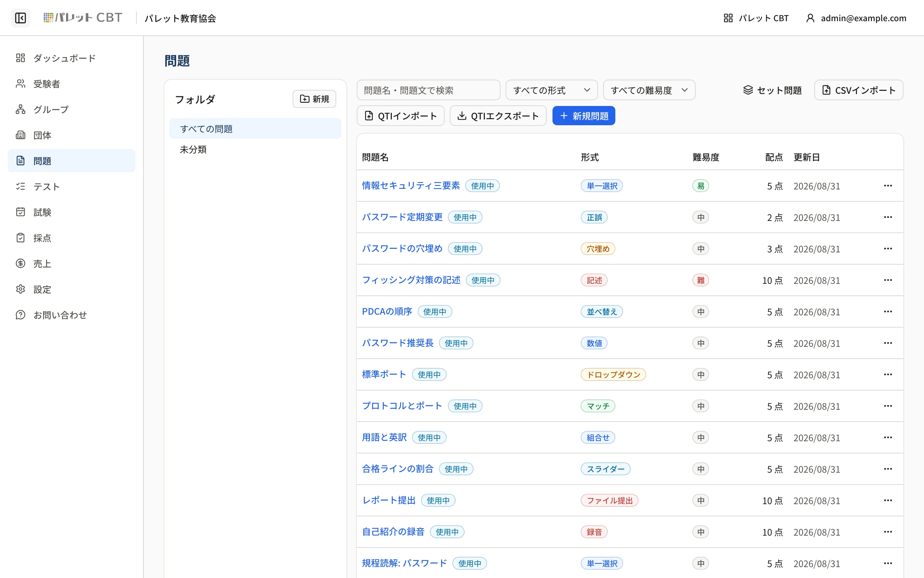The width and height of the screenshot is (924, 578).
Task: Click the ファイル提出 format badge
Action: pyautogui.click(x=609, y=500)
